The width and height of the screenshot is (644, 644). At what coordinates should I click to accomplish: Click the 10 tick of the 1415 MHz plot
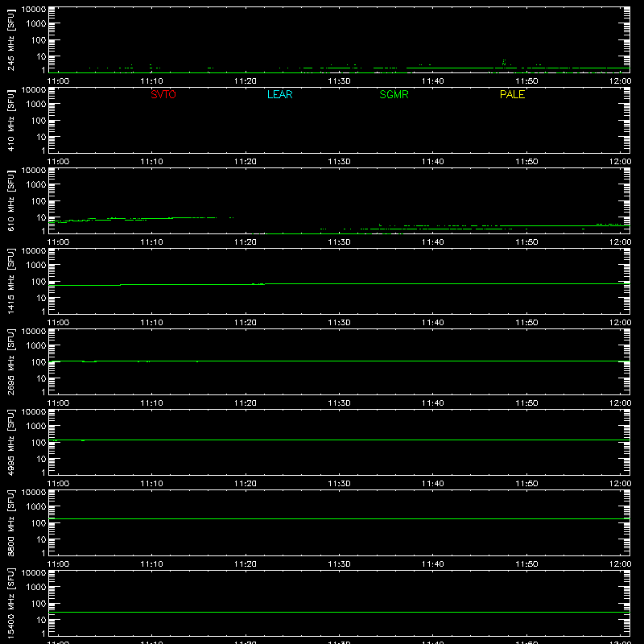(41, 298)
